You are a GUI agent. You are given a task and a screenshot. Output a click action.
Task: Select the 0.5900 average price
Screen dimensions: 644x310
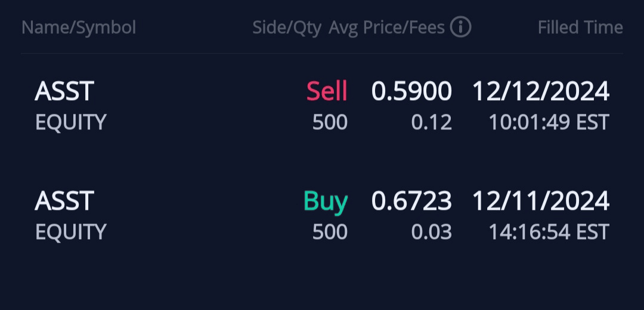(x=411, y=91)
